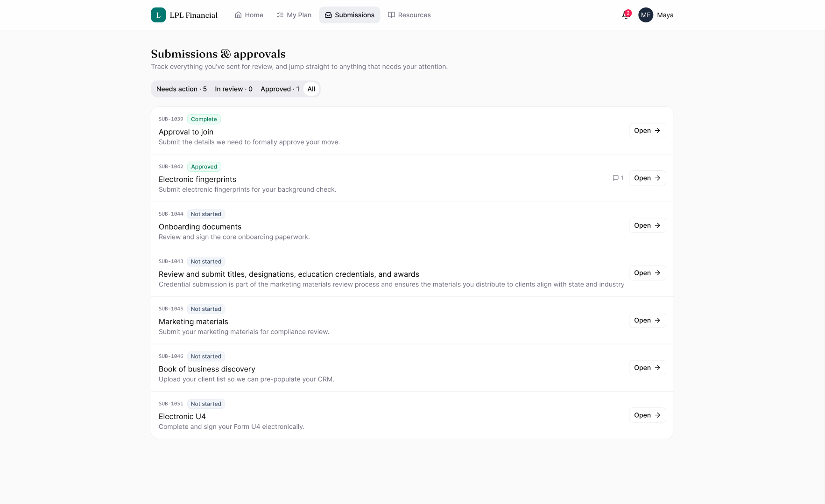Click the SUB-1051 identifier
Viewport: 825px width, 504px height.
tap(171, 404)
